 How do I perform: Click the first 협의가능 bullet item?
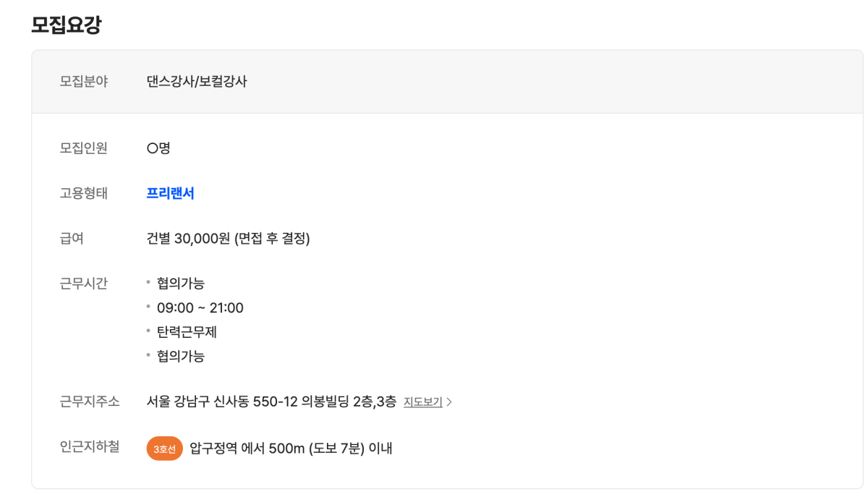(x=180, y=283)
